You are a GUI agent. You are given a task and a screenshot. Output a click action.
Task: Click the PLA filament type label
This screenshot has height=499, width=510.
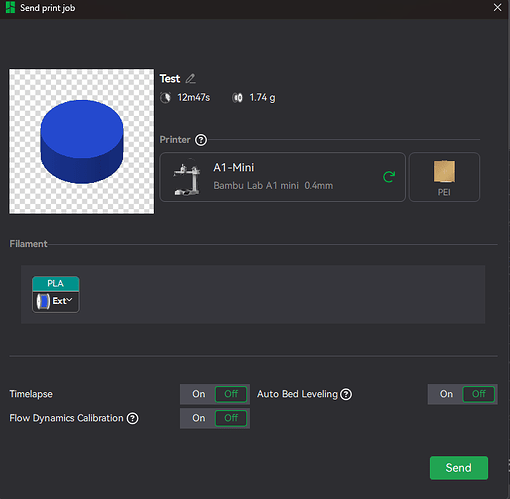coord(56,283)
